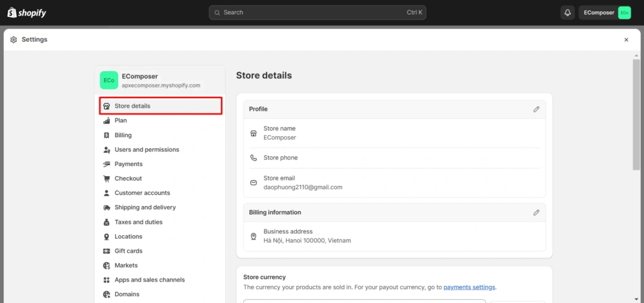Click the business address location pin icon
Screen dimensions: 644x303
[x=253, y=236]
